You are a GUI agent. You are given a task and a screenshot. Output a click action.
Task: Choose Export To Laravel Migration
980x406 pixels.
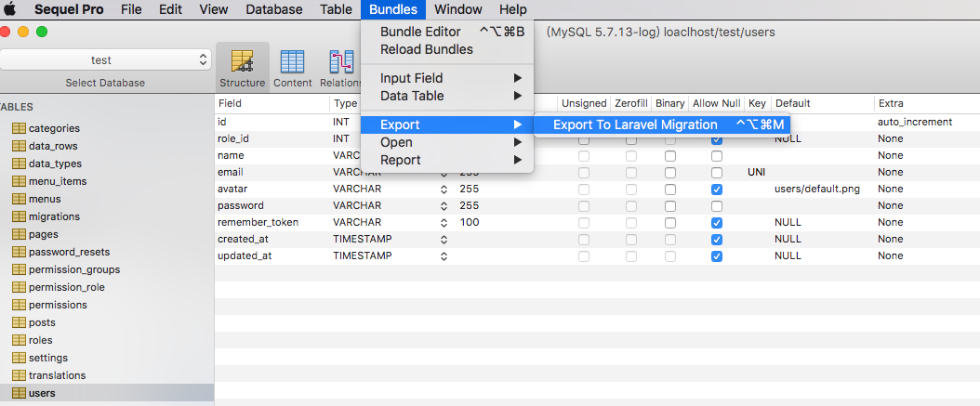point(661,124)
